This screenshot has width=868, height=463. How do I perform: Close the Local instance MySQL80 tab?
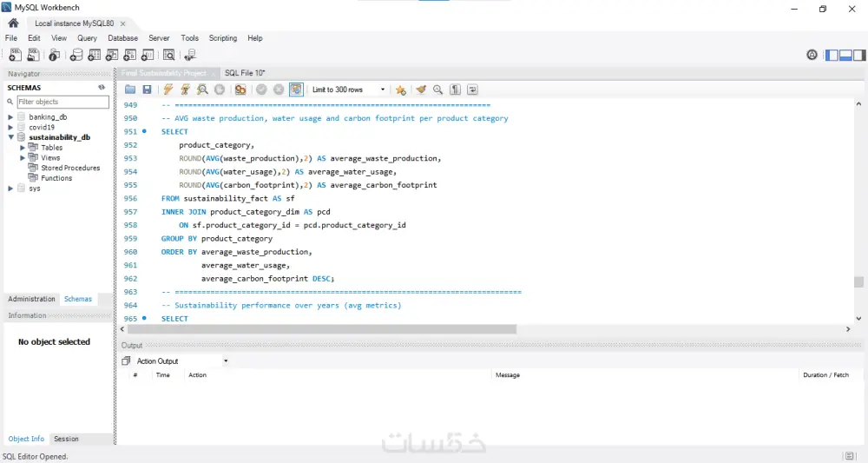(123, 23)
